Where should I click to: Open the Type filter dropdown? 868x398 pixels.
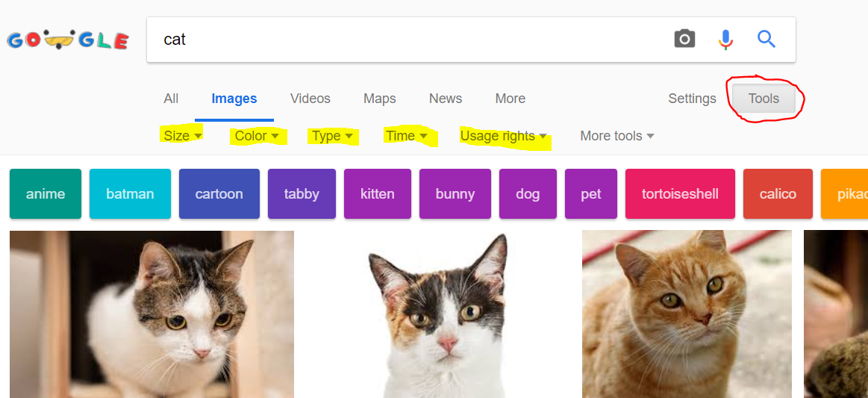332,136
